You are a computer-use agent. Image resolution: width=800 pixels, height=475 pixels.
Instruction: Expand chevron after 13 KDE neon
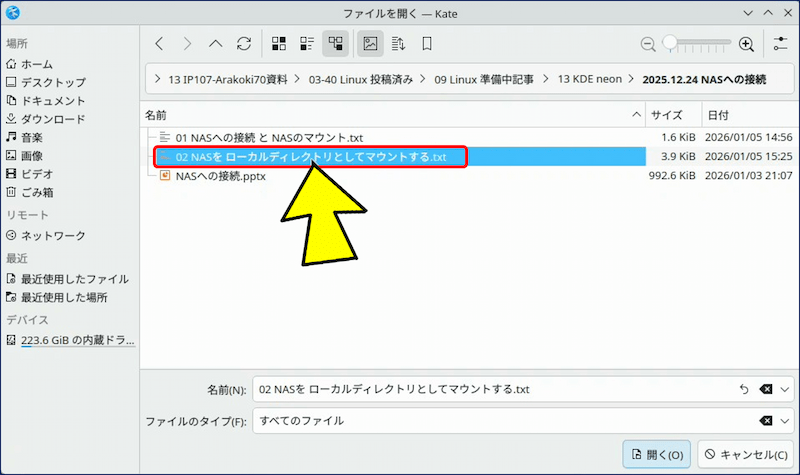click(x=632, y=79)
